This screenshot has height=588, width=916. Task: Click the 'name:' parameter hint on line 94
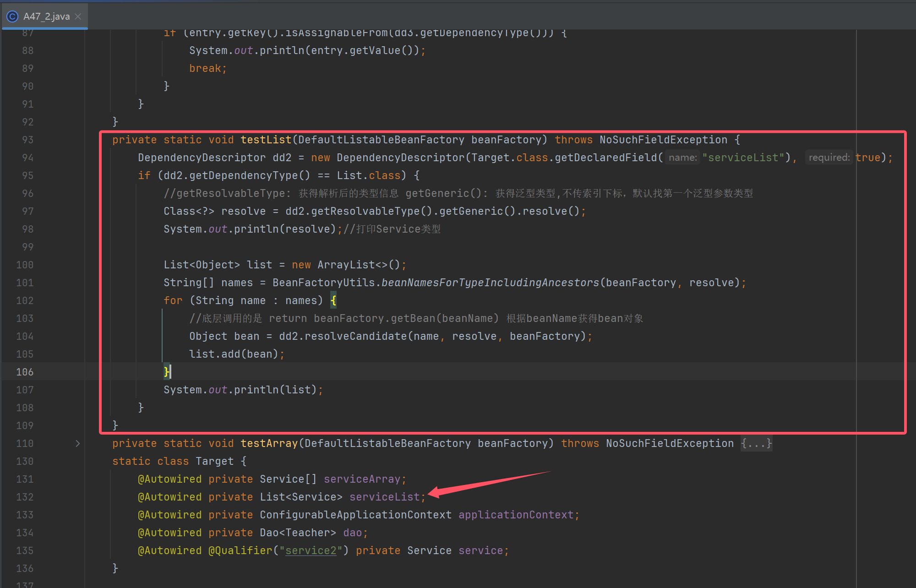(682, 158)
